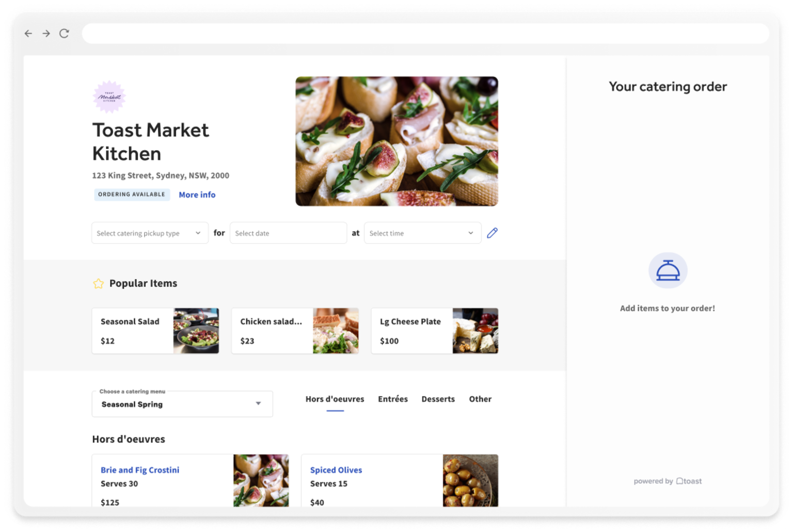Viewport: 793px width, 532px height.
Task: Click the Toast Market Kitchen logo badge
Action: tap(109, 96)
